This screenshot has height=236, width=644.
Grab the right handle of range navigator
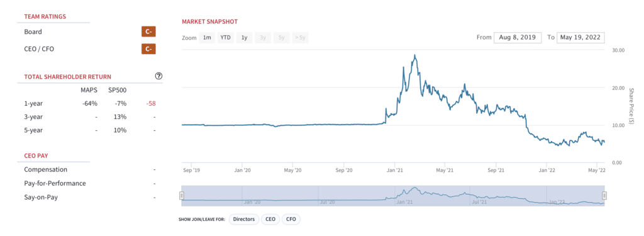(x=604, y=195)
